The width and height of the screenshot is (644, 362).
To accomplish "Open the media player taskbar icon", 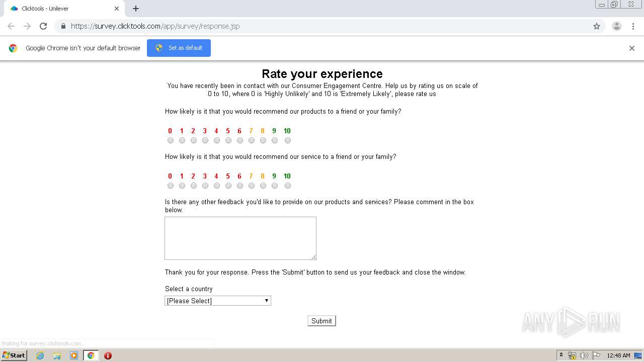I will coord(74,355).
